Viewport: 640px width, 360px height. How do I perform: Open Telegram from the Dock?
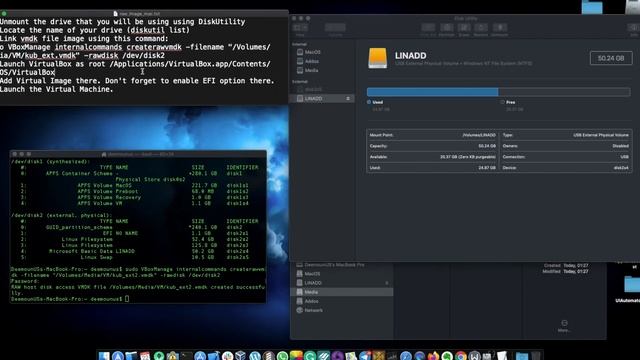click(x=364, y=356)
